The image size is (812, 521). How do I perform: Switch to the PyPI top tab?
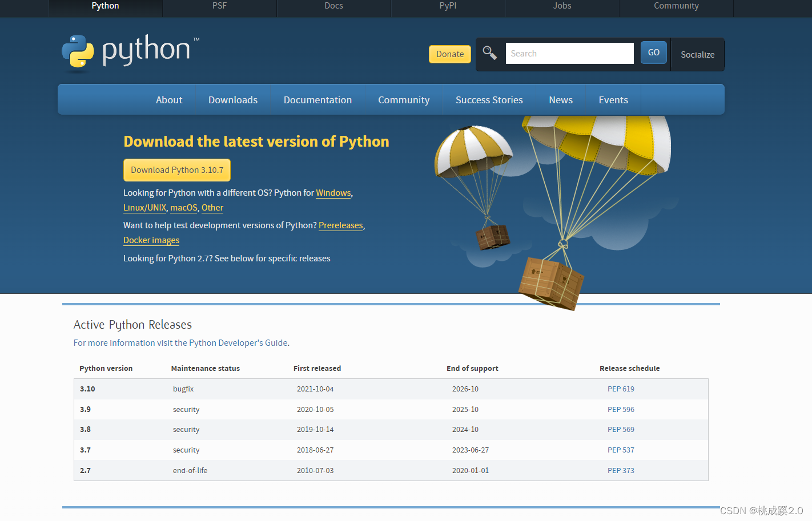click(x=448, y=6)
